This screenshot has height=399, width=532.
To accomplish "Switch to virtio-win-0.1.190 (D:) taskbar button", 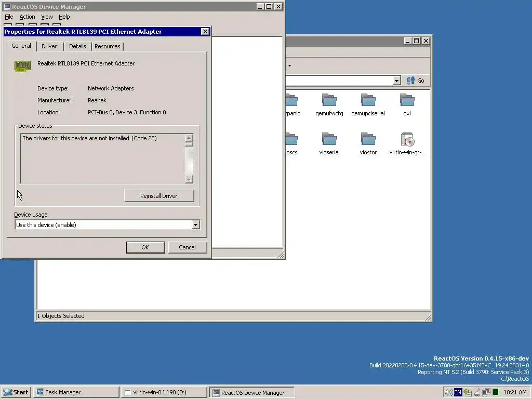I will point(164,392).
